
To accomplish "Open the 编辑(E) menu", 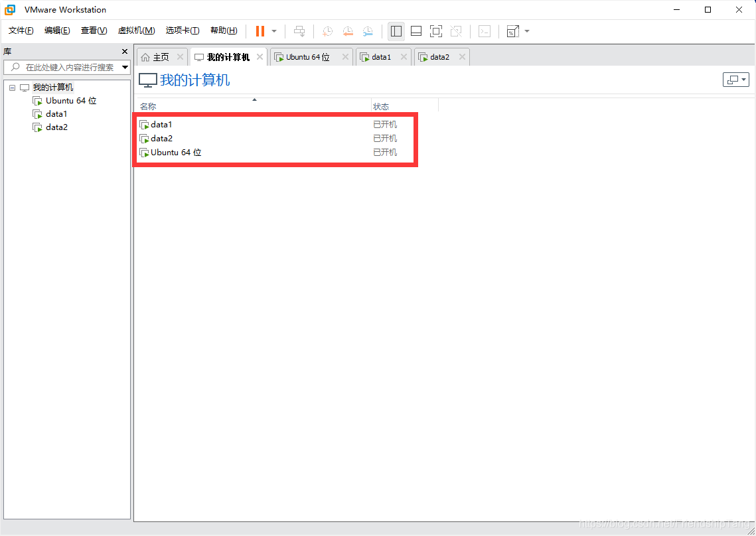I will pos(57,31).
